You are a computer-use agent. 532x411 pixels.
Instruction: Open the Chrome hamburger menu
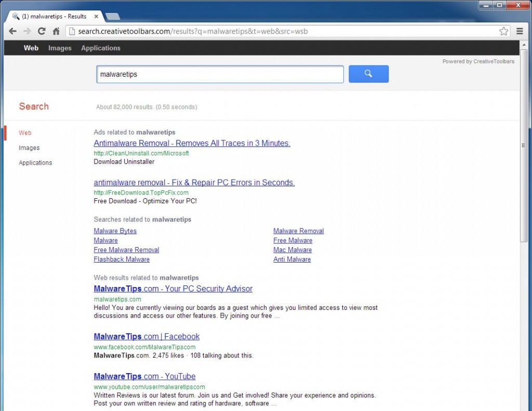coord(520,31)
